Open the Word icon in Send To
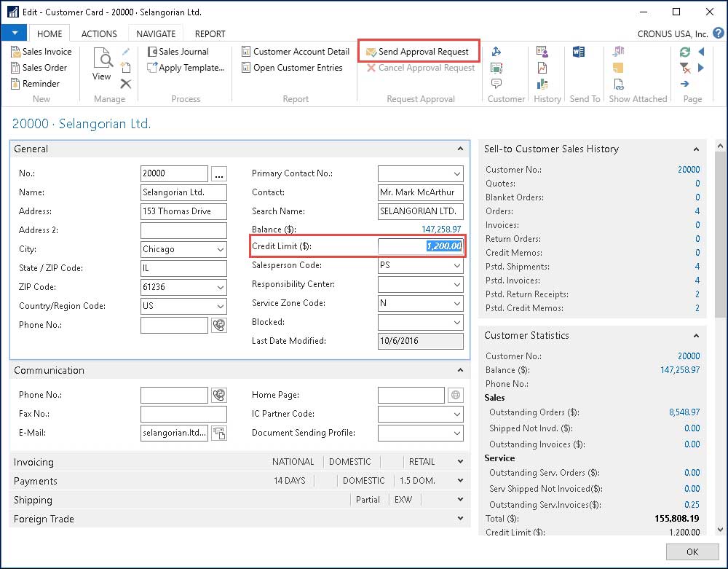 [x=579, y=52]
